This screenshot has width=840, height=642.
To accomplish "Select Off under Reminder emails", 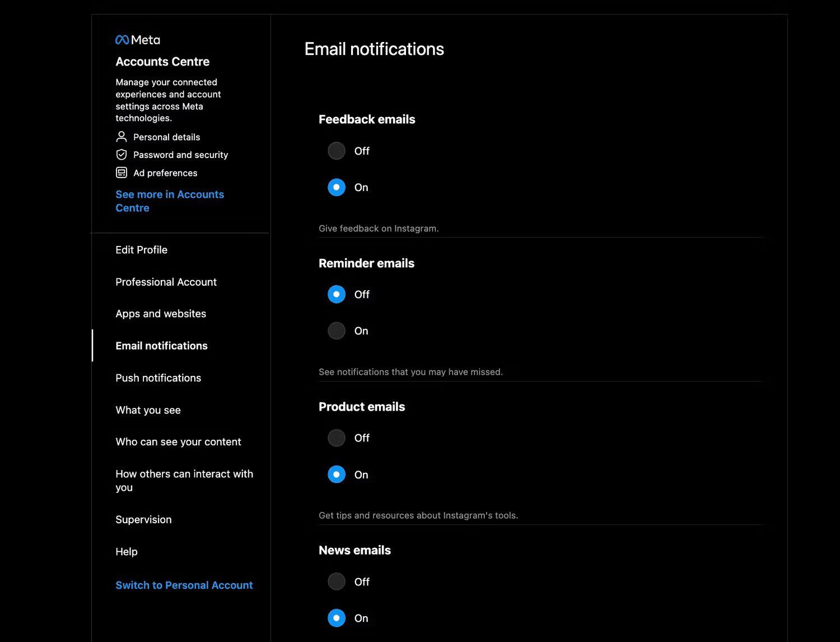I will pyautogui.click(x=337, y=294).
